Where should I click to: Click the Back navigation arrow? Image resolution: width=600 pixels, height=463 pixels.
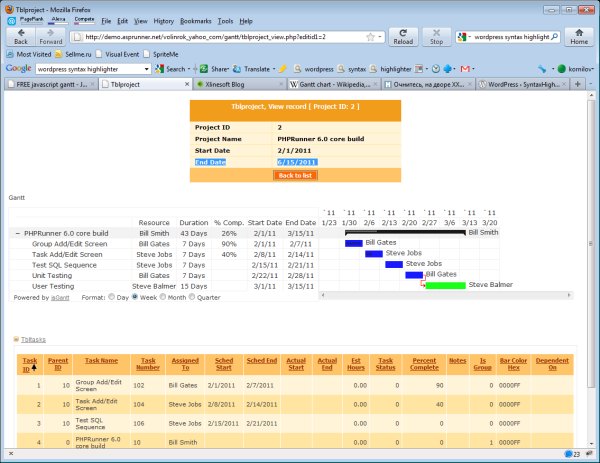pyautogui.click(x=21, y=37)
